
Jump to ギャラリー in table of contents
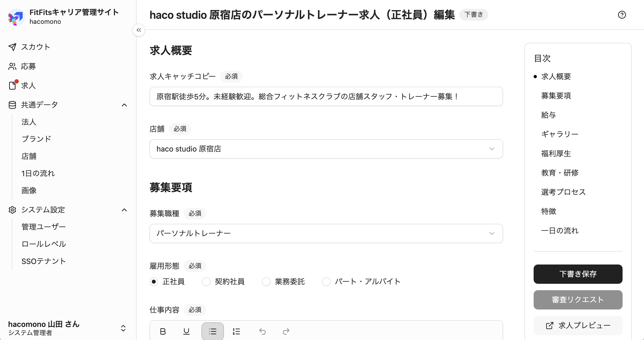click(x=560, y=134)
